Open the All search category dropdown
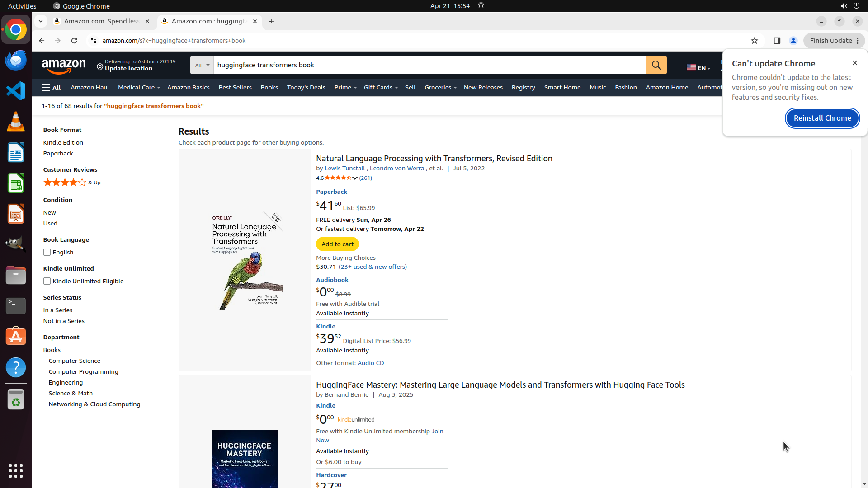868x488 pixels. point(202,65)
